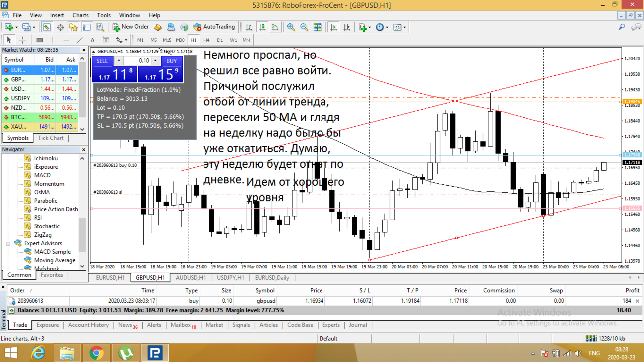Open the Insert menu

[57, 15]
